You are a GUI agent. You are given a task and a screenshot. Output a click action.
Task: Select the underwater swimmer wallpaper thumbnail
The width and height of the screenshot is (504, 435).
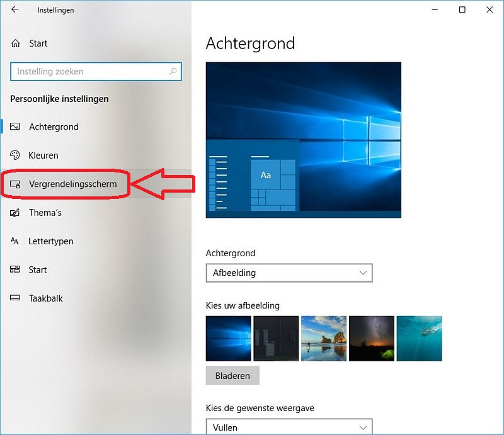coord(419,338)
